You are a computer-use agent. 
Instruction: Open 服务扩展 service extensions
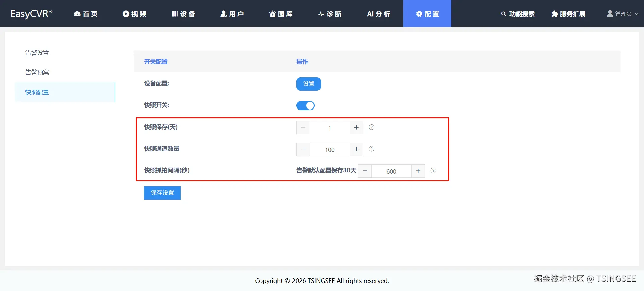coord(569,14)
